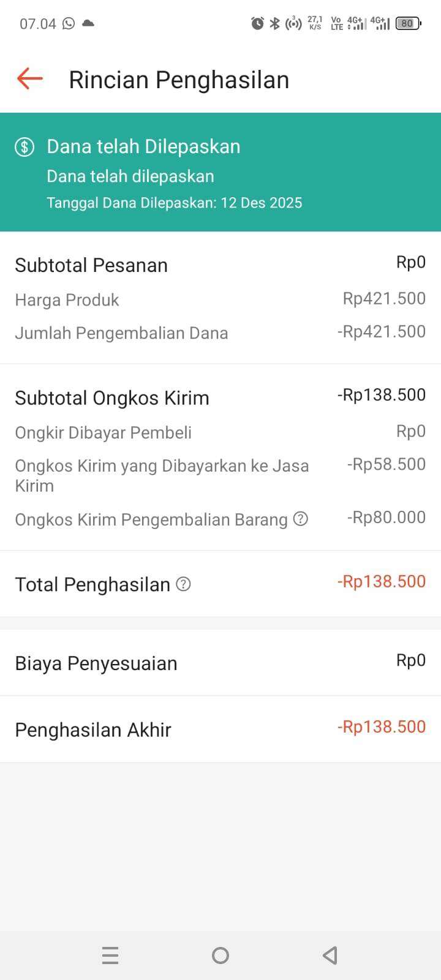Tap the WhatsApp notification icon
Image resolution: width=441 pixels, height=980 pixels.
point(69,23)
